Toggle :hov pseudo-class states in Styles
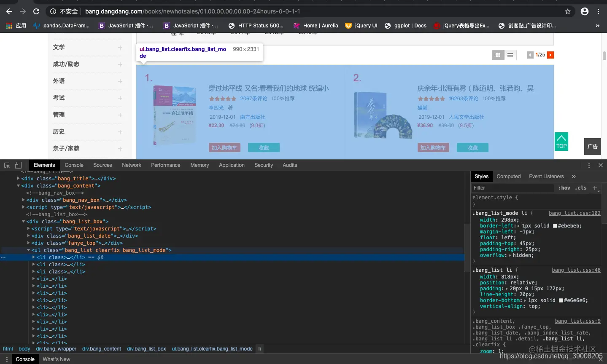 [x=564, y=188]
